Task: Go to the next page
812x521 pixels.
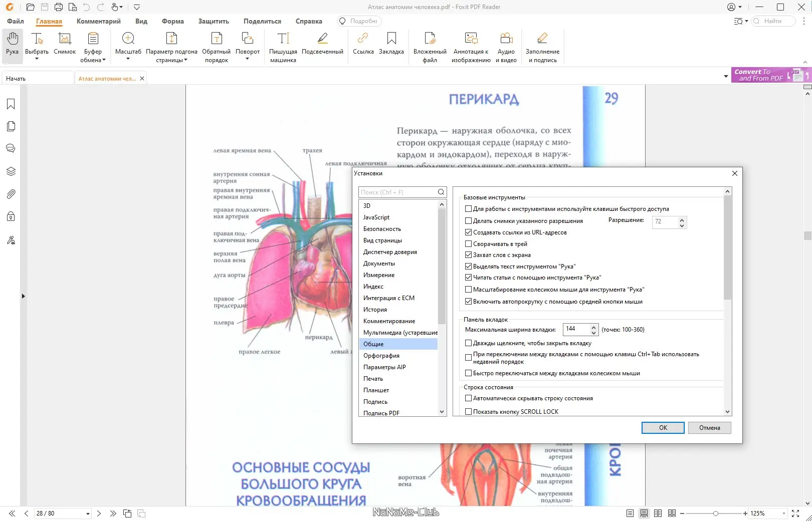Action: coord(99,513)
